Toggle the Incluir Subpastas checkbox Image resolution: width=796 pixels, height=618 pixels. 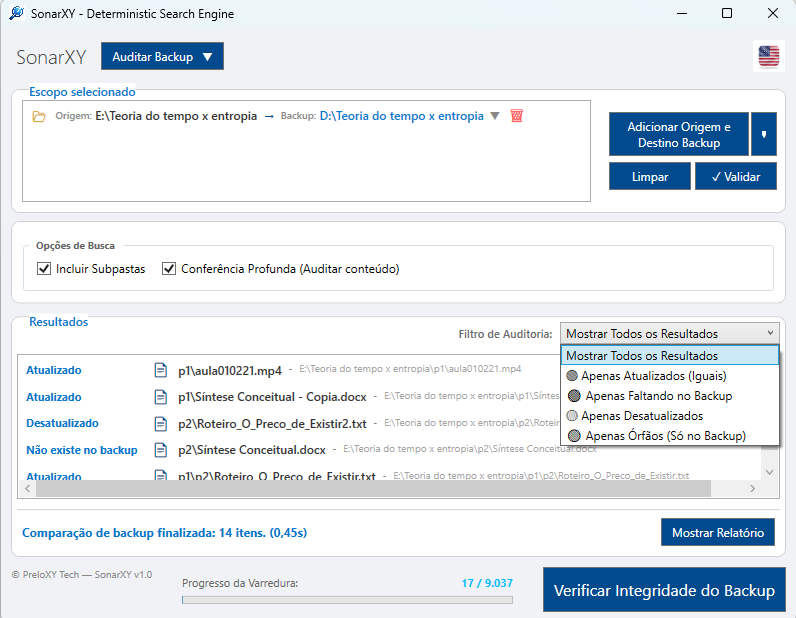click(x=44, y=269)
